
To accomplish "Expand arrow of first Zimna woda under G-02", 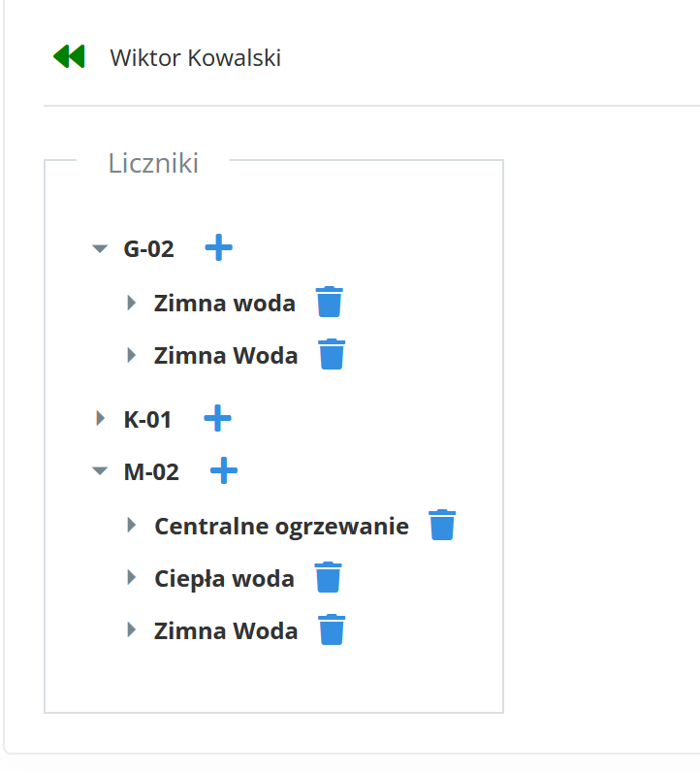I will tap(132, 303).
